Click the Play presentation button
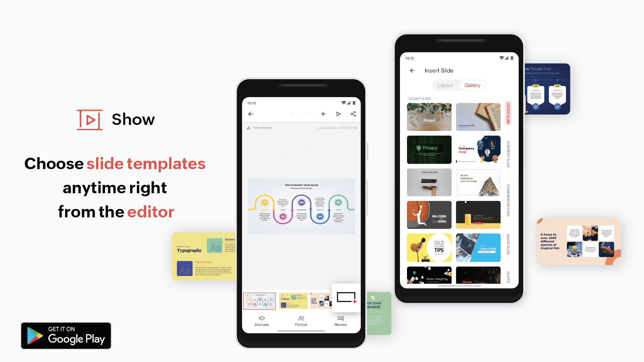 [x=338, y=114]
